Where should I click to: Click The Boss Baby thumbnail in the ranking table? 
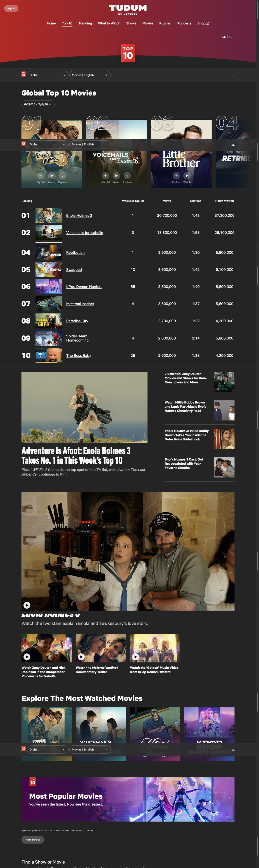tap(49, 356)
